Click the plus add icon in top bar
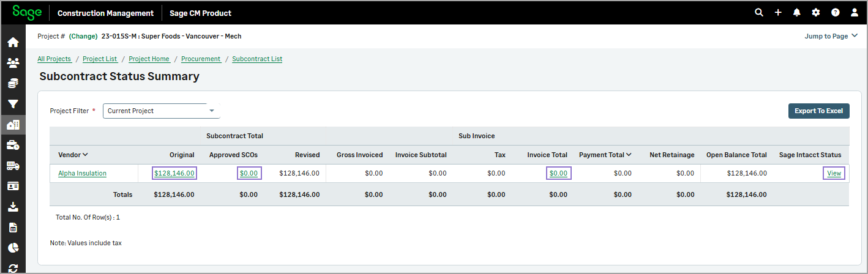 pos(778,12)
